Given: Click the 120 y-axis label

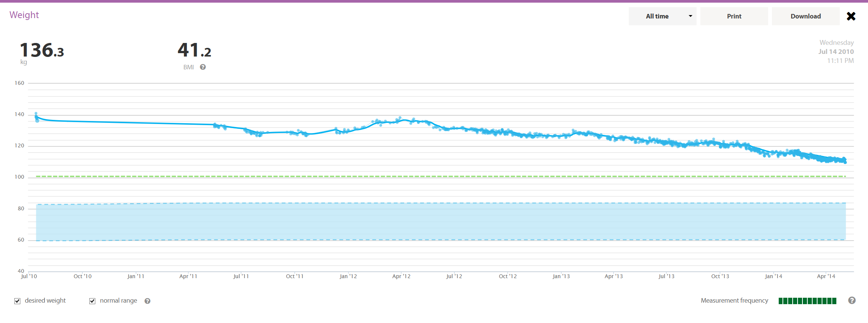Looking at the screenshot, I should point(19,145).
